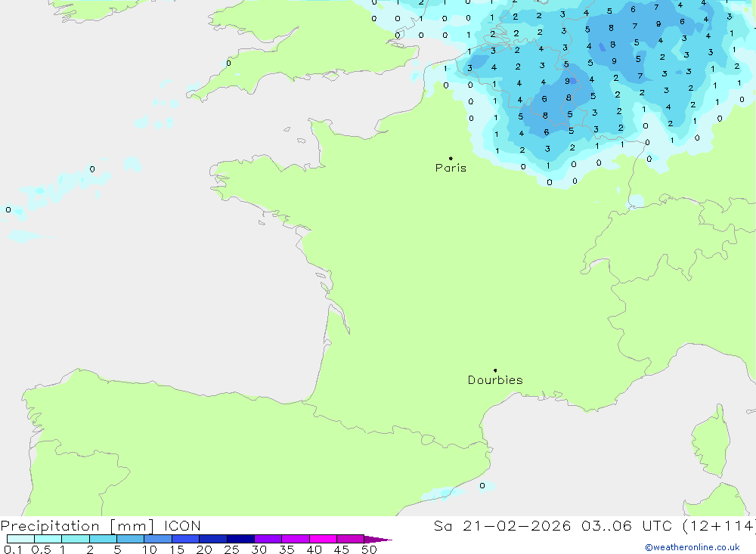Click the legend scale label 30
Image resolution: width=756 pixels, height=554 pixels.
[x=259, y=549]
